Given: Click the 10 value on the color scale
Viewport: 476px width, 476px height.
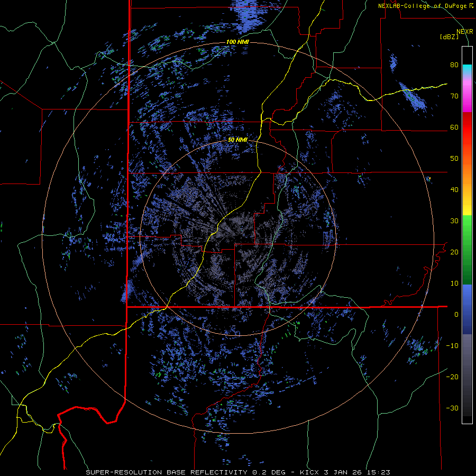Looking at the screenshot, I should [454, 283].
